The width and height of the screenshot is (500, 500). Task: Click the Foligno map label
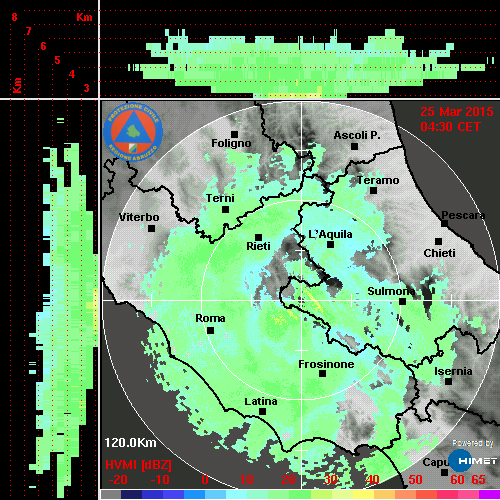231,144
